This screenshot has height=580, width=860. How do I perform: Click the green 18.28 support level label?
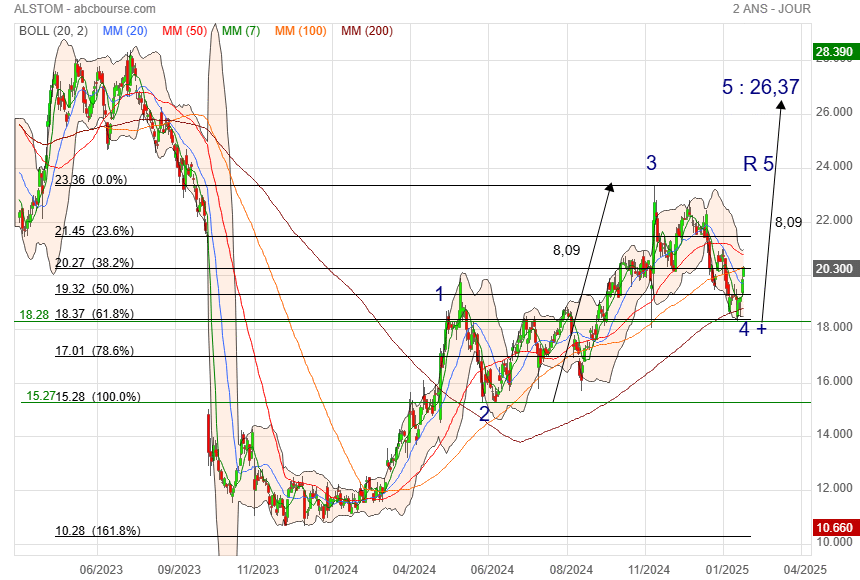[34, 315]
